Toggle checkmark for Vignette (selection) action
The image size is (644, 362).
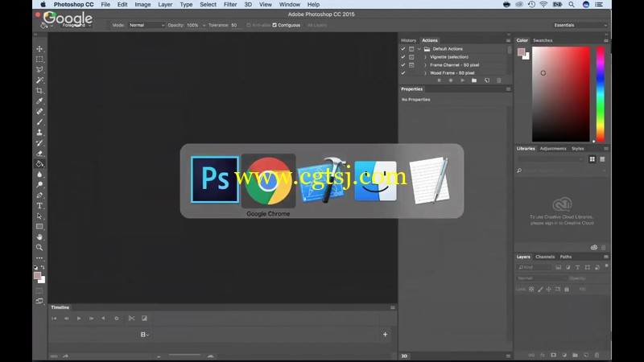click(403, 57)
